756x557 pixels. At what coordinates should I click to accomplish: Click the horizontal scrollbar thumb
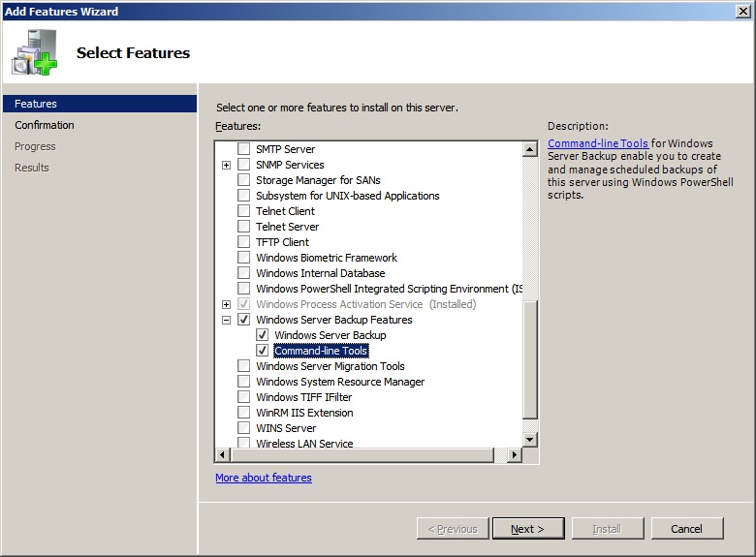pyautogui.click(x=362, y=454)
